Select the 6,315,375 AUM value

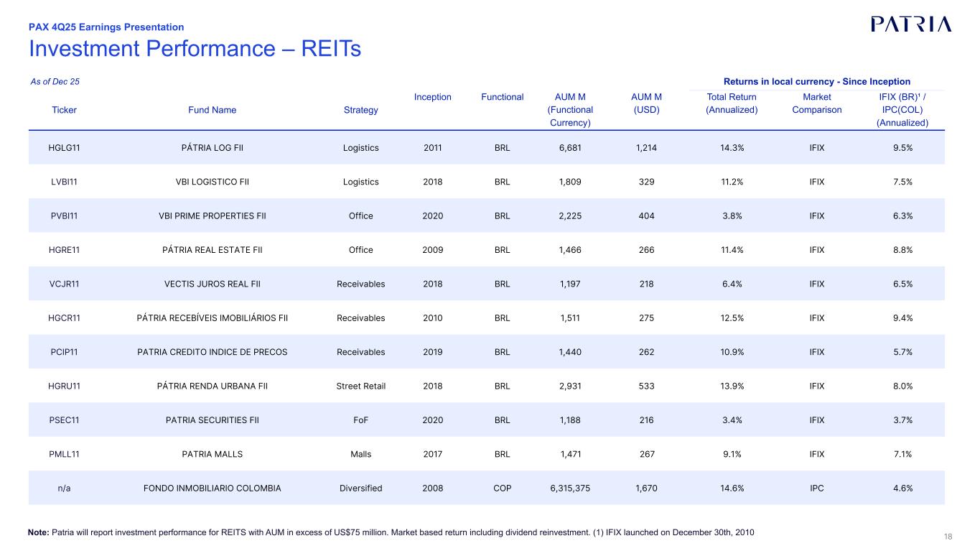[570, 489]
